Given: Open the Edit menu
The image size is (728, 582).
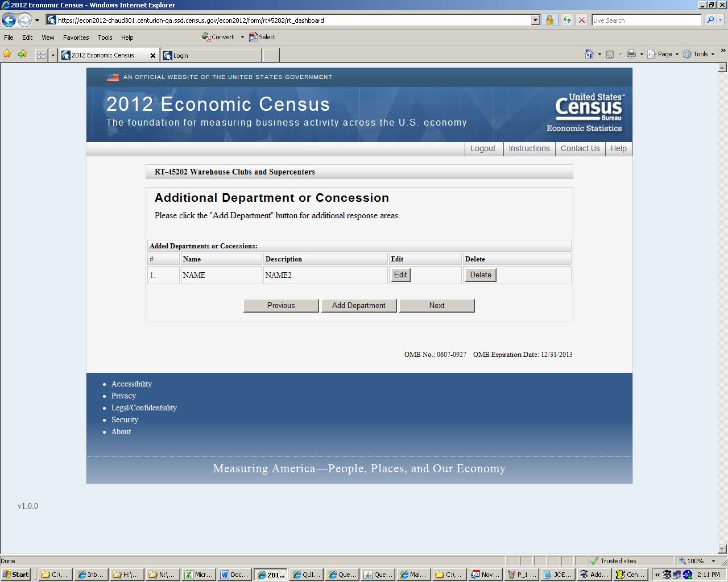Looking at the screenshot, I should [x=27, y=38].
